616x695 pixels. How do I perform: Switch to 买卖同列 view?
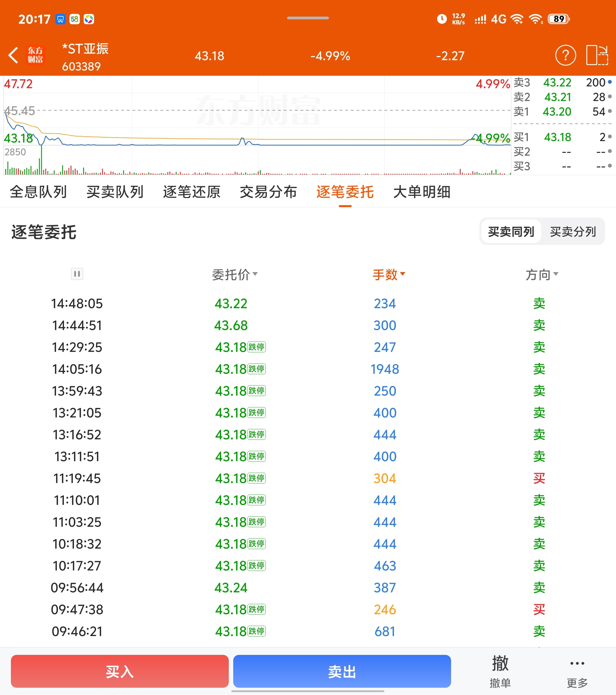tap(511, 232)
